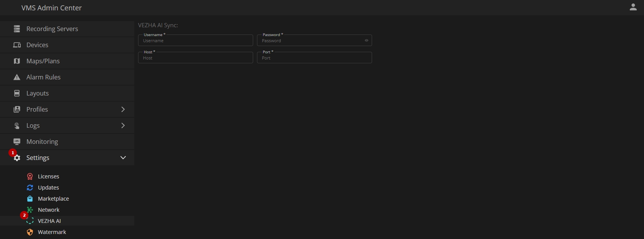Open the Recording Servers page
This screenshot has width=644, height=239.
(67, 29)
